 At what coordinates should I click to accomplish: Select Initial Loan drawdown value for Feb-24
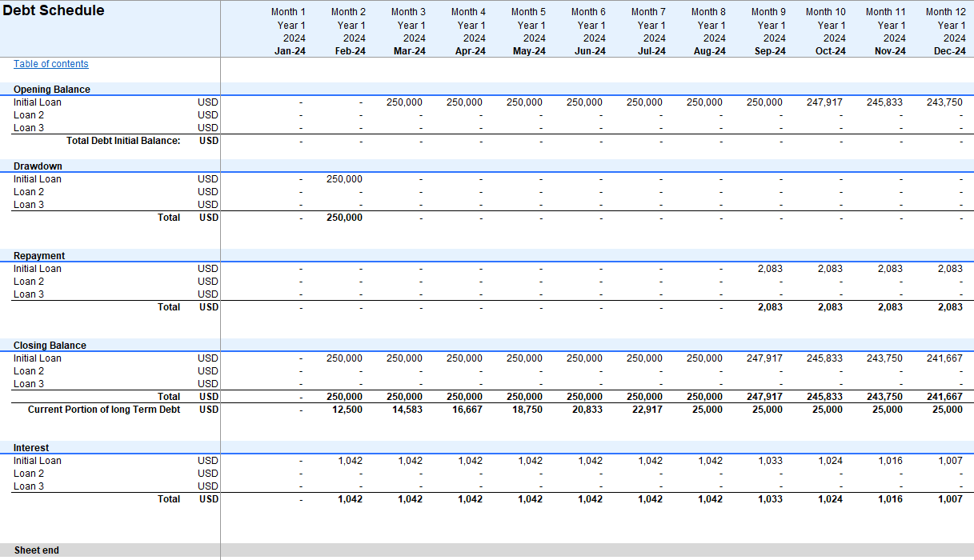(345, 179)
